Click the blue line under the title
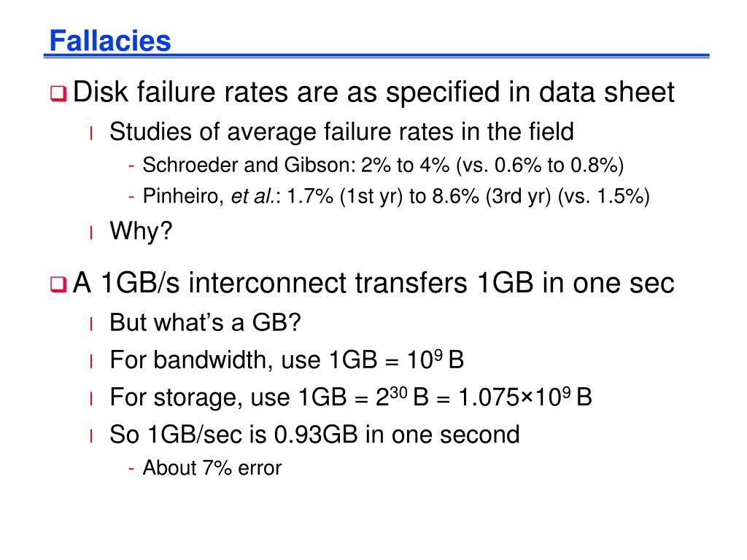The height and width of the screenshot is (560, 747). click(376, 56)
